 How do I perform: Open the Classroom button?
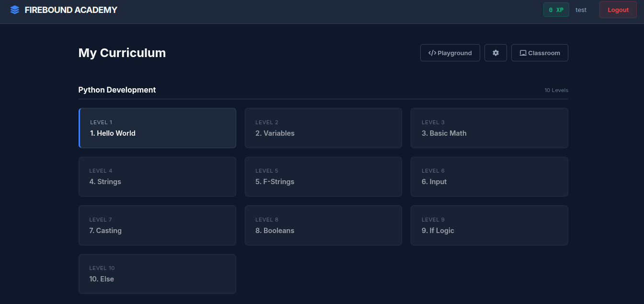(540, 53)
